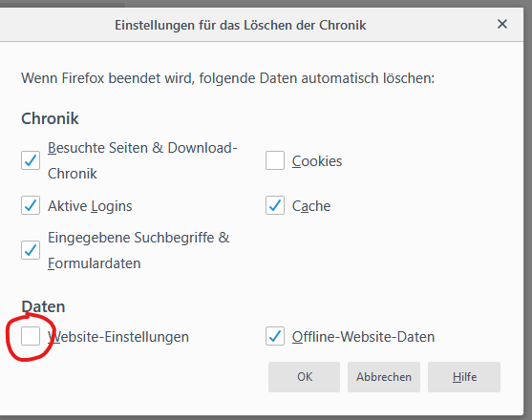Untick the Aktive Logins checkbox box
This screenshot has width=532, height=420.
[x=31, y=205]
